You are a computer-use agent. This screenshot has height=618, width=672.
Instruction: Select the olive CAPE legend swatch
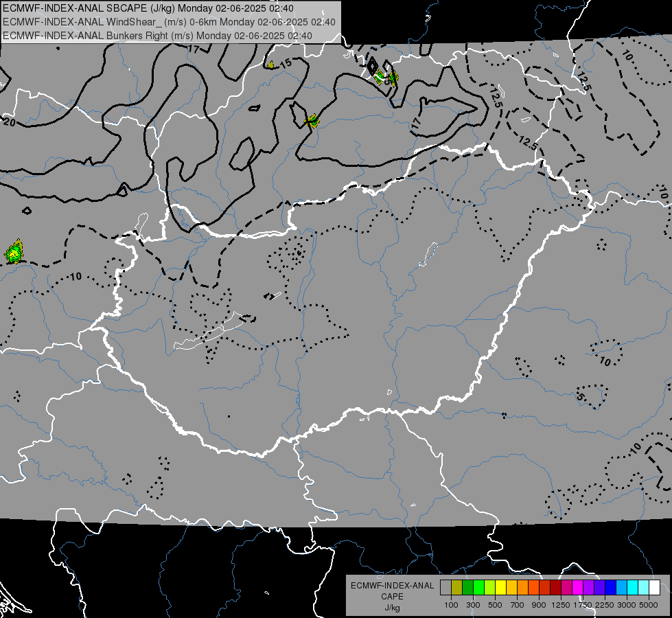pyautogui.click(x=457, y=588)
